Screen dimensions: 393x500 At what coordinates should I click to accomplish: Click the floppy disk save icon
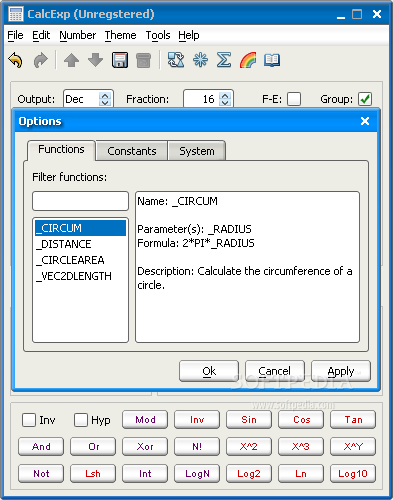[120, 60]
